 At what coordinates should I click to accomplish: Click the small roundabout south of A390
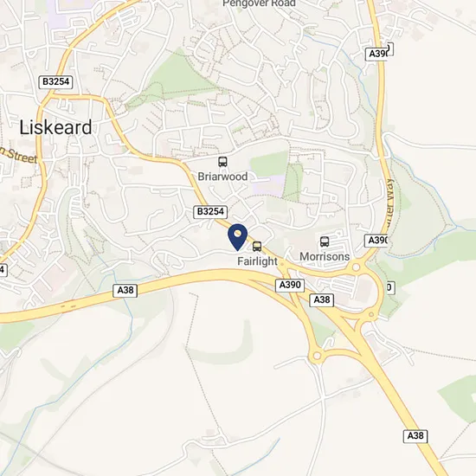(x=317, y=355)
